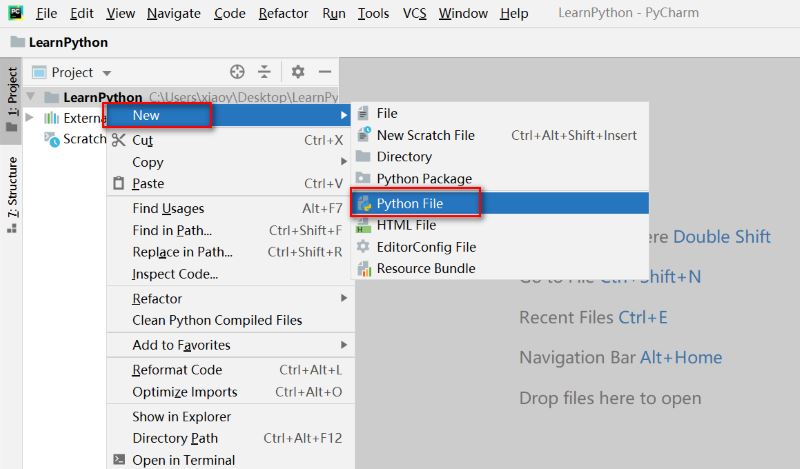Screen dimensions: 800x469
Task: Click the Collapse All icon in Project panel
Action: click(264, 72)
